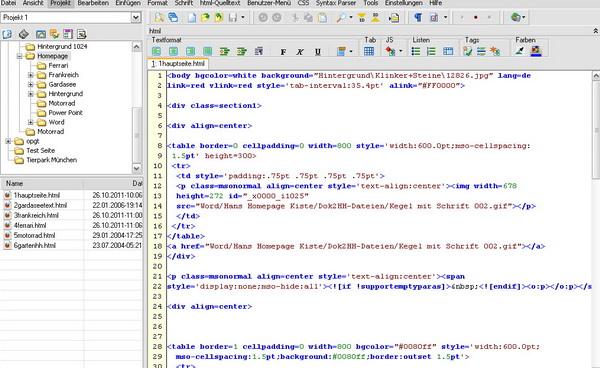Insert a table via Tab icon
600x368 pixels.
pyautogui.click(x=369, y=51)
